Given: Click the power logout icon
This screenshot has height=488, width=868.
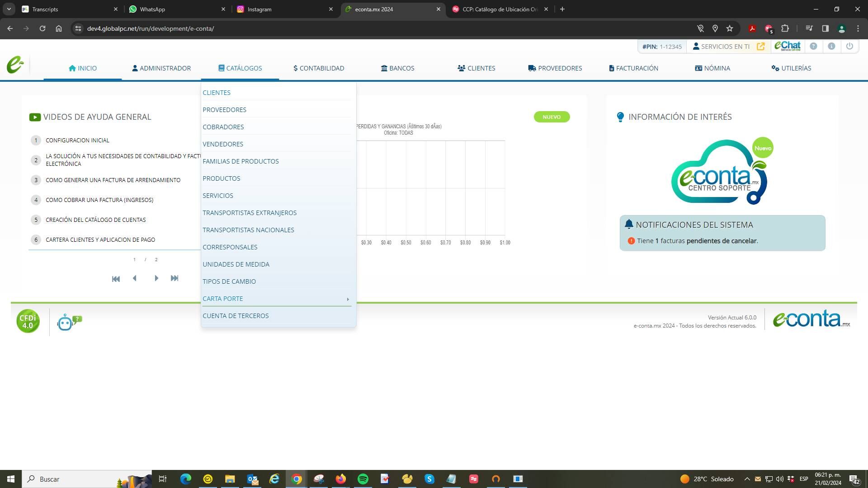Looking at the screenshot, I should [x=849, y=46].
